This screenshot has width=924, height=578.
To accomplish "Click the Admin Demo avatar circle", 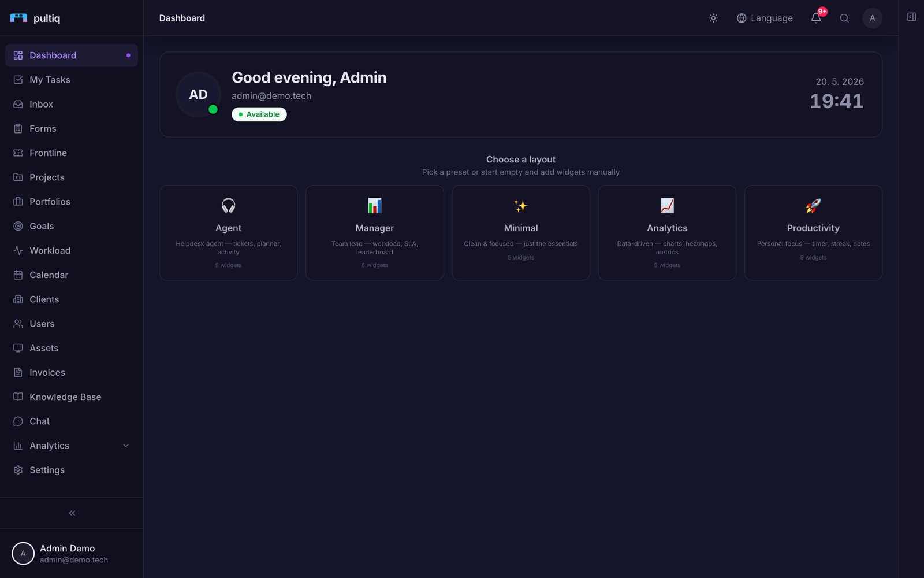I will pyautogui.click(x=23, y=554).
